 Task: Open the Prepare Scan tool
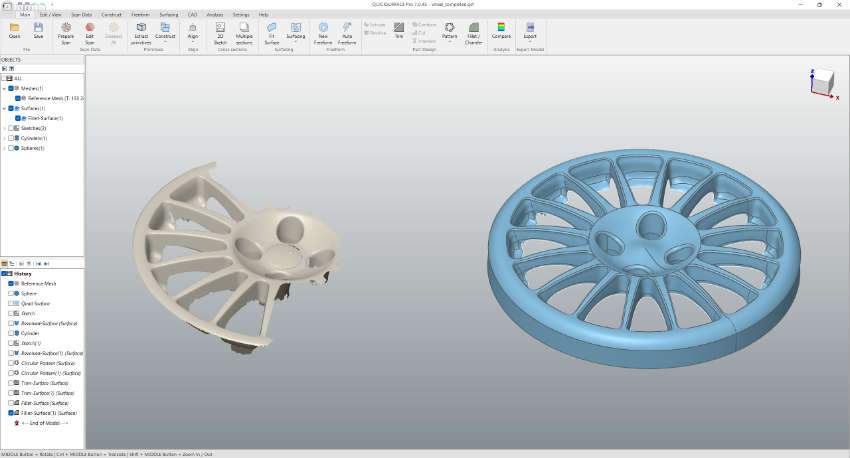(66, 34)
